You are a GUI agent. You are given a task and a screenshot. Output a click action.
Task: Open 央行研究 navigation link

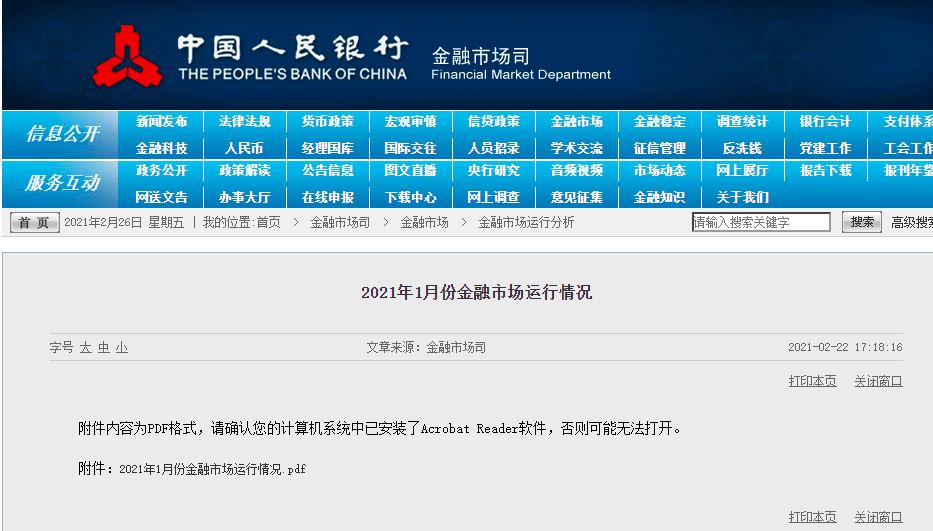click(x=493, y=170)
